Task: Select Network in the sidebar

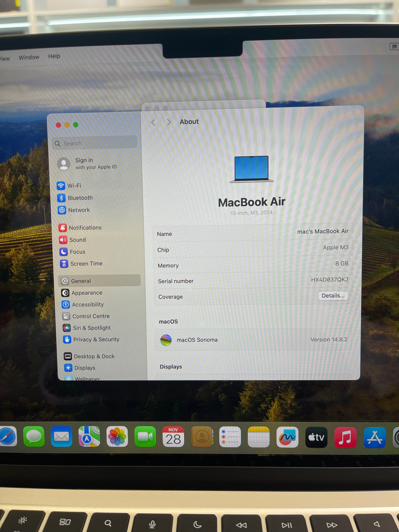Action: [x=74, y=210]
